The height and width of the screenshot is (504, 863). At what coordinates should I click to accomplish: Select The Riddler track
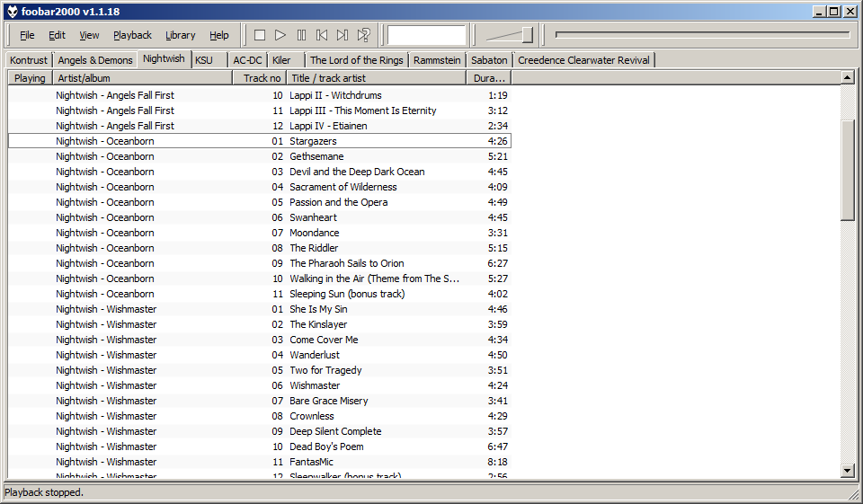coord(260,248)
